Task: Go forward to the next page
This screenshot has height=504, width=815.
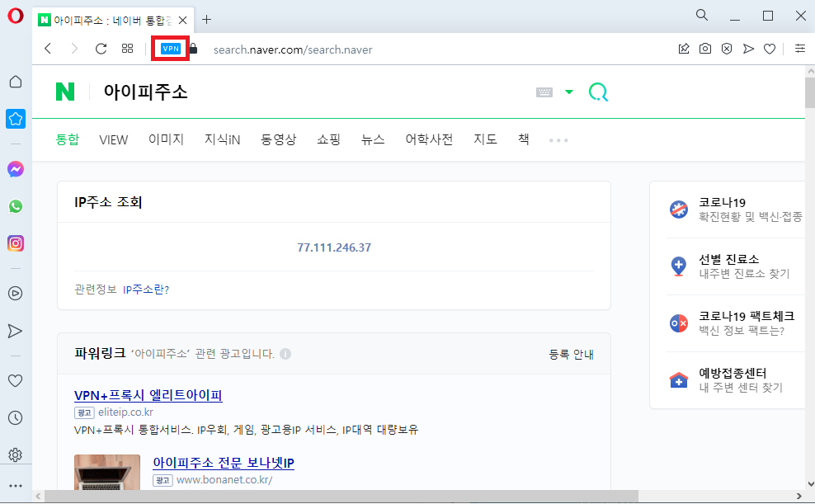Action: click(x=74, y=49)
